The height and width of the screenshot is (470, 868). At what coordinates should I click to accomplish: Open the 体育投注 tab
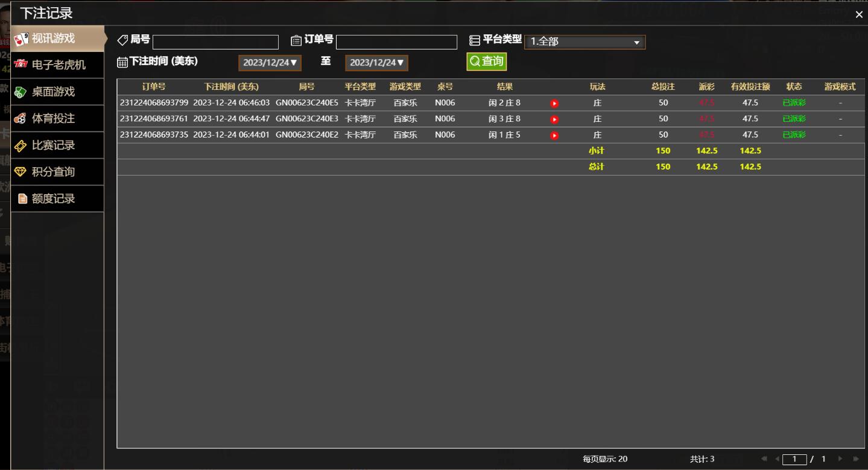57,118
